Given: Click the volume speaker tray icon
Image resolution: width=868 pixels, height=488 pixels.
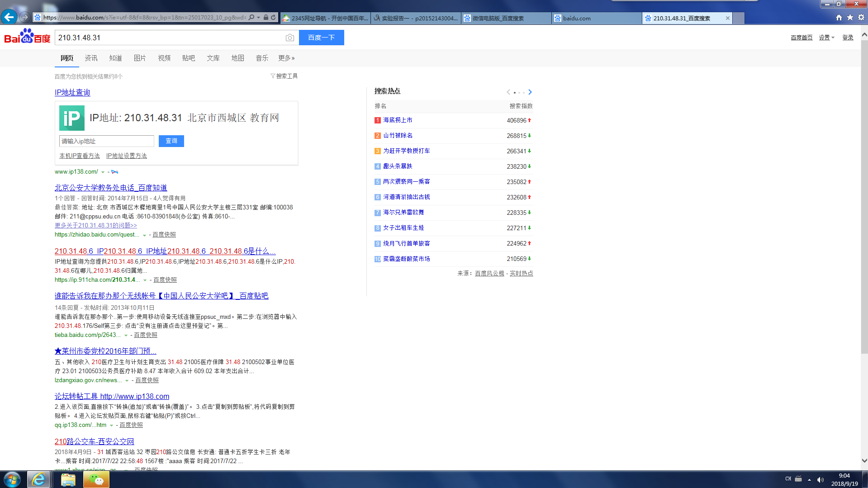Looking at the screenshot, I should pos(821,480).
